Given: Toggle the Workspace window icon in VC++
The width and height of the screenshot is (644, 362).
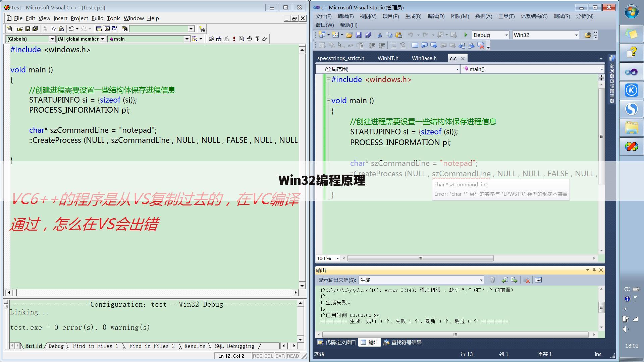Looking at the screenshot, I should [99, 29].
